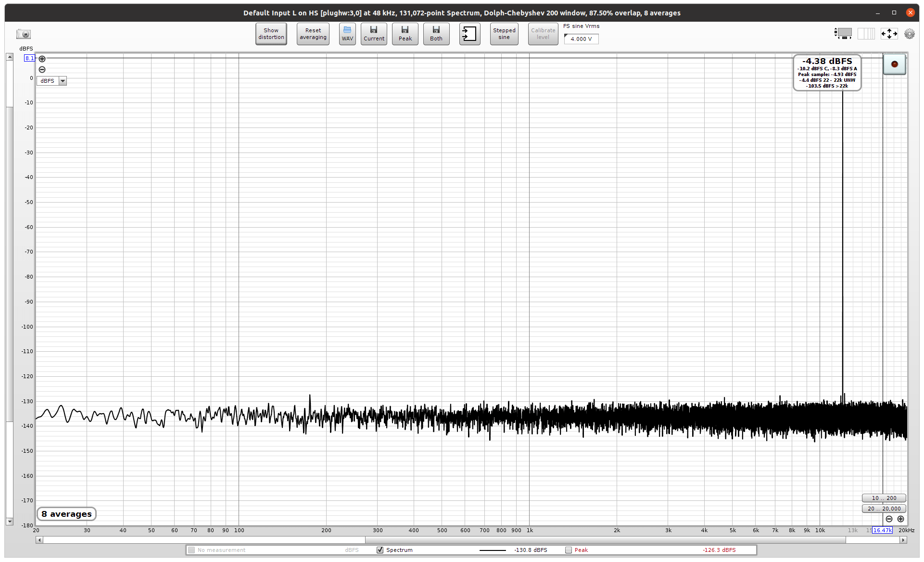Edit the 8.1 top axis value
This screenshot has height=562, width=924.
(x=29, y=58)
